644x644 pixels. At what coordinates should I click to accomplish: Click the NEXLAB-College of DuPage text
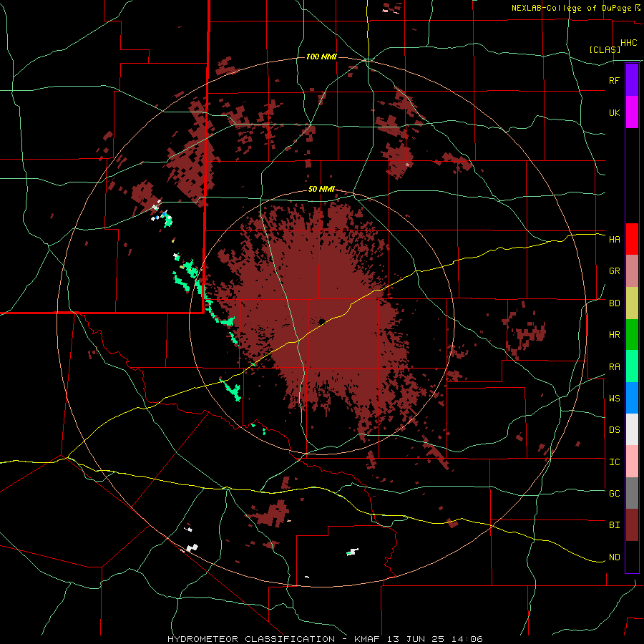tap(572, 8)
